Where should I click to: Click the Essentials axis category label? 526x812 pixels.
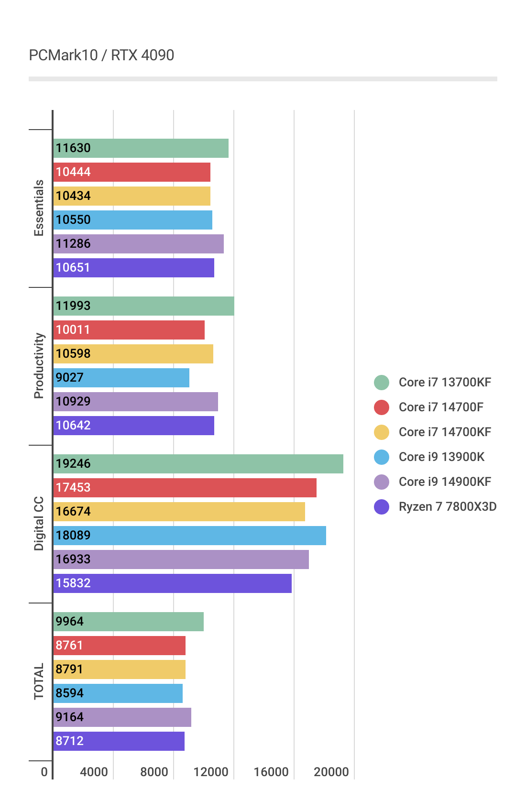coord(39,208)
